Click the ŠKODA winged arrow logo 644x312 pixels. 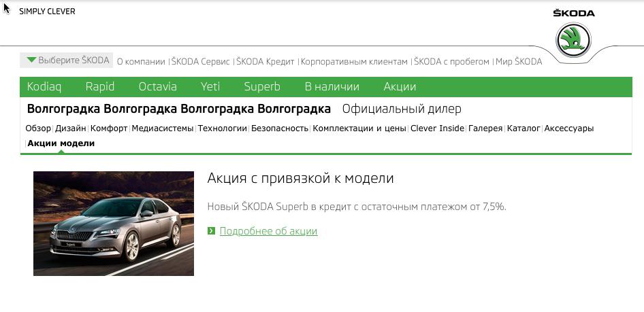[x=573, y=40]
